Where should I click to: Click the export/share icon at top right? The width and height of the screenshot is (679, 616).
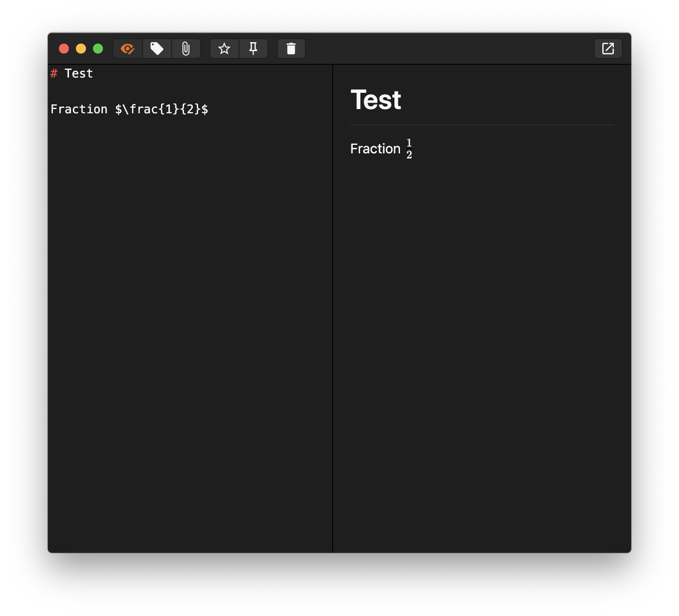pyautogui.click(x=608, y=49)
